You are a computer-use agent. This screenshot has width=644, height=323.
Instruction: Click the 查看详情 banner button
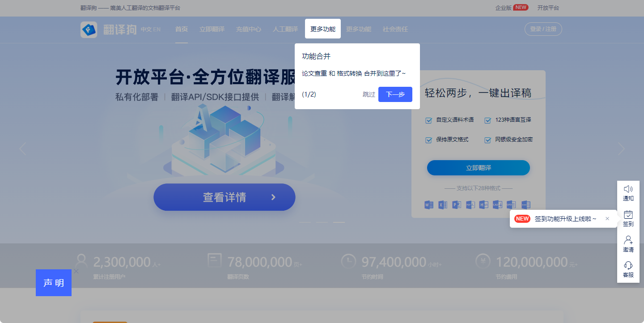point(225,197)
